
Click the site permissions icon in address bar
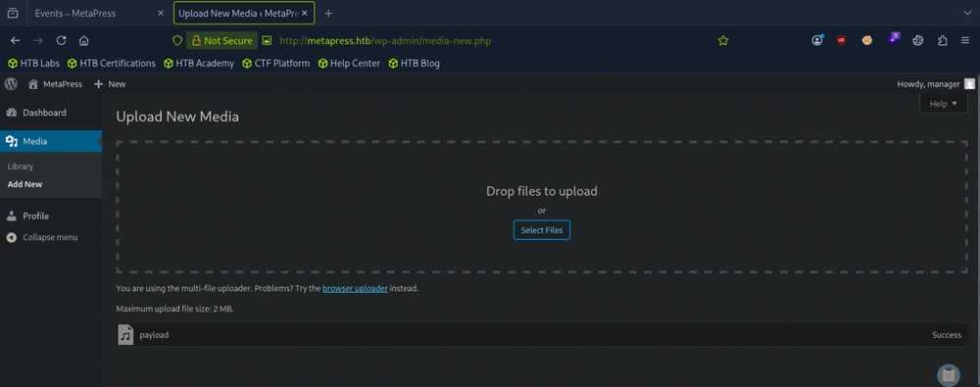point(267,40)
